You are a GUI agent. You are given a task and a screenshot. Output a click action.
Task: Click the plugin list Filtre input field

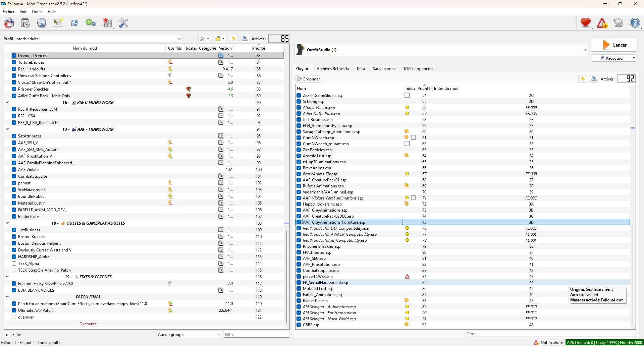(550, 334)
